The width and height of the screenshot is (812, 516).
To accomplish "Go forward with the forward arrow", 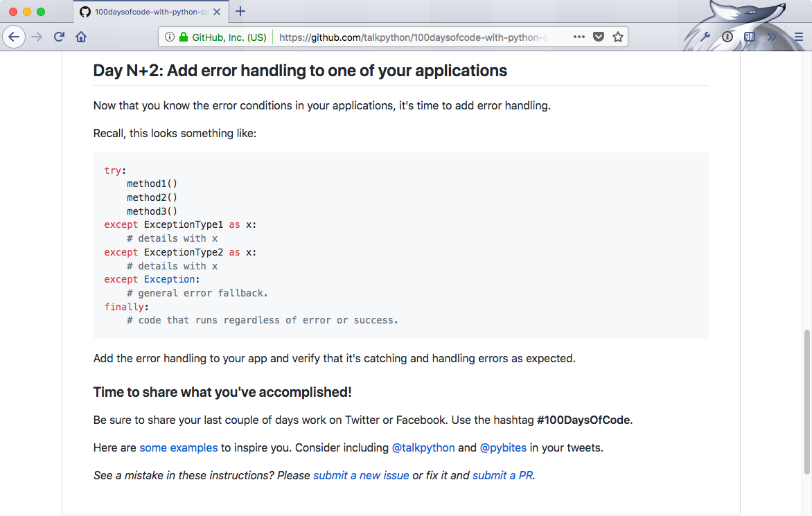I will [x=37, y=37].
